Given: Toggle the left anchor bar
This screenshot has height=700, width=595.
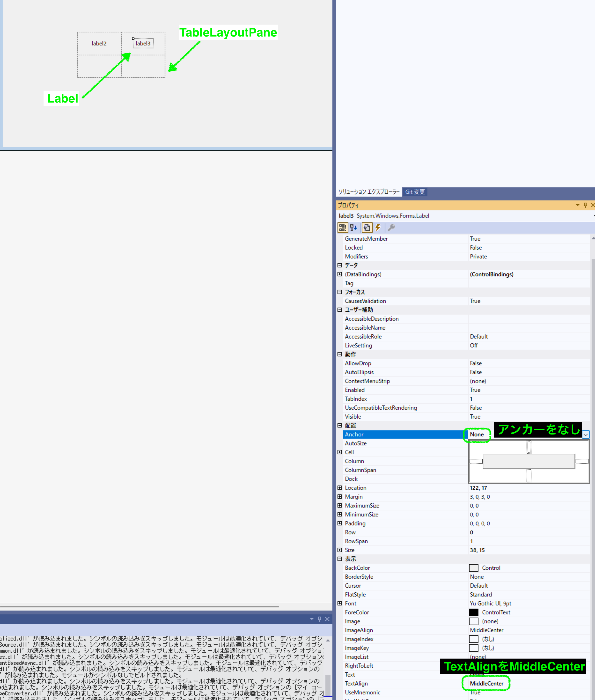Looking at the screenshot, I should pyautogui.click(x=476, y=461).
